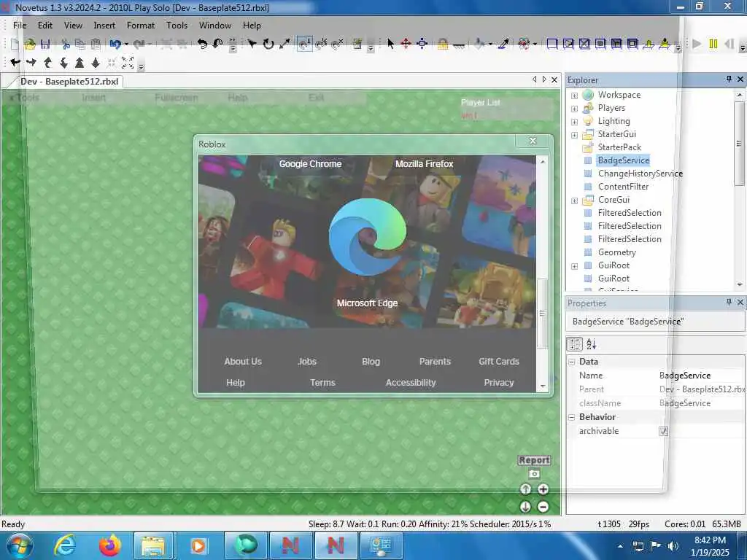Image resolution: width=747 pixels, height=560 pixels.
Task: Select the blue resize handles tool
Action: click(422, 44)
